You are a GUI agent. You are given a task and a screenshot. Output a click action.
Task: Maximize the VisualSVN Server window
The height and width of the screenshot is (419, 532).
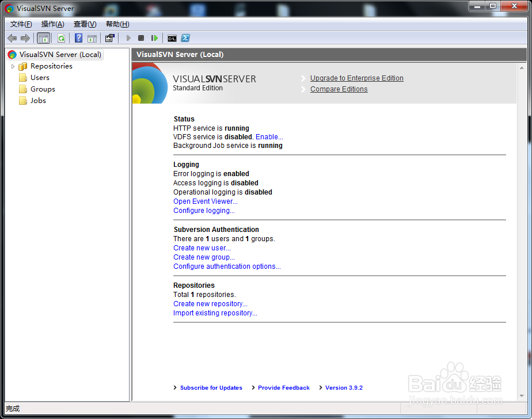[x=493, y=6]
